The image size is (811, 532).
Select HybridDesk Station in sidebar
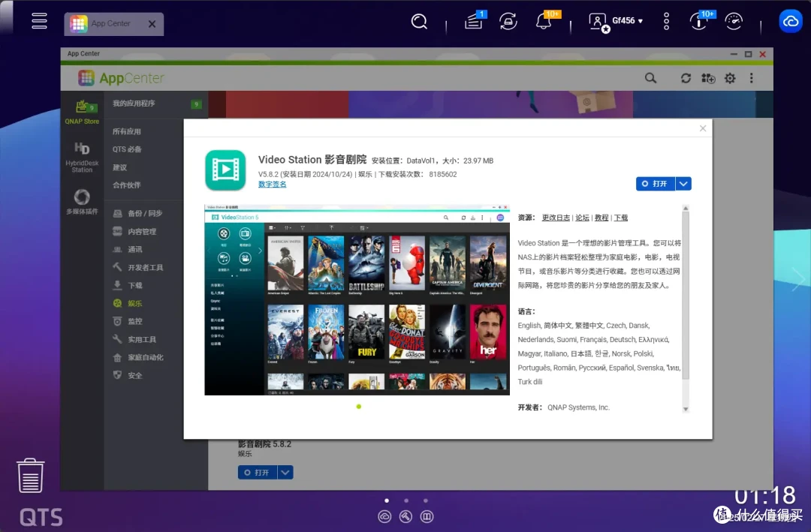82,157
